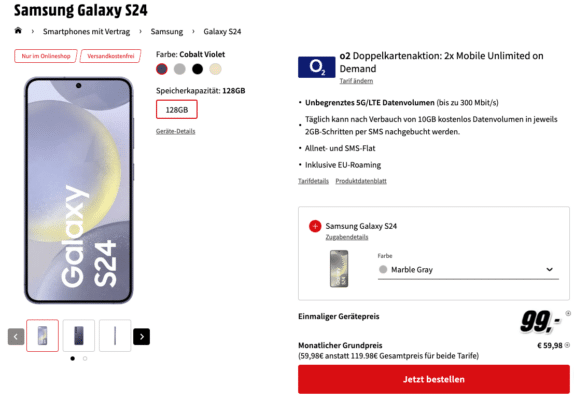Click the red plus icon beside Samsung Galaxy S24

click(x=315, y=226)
